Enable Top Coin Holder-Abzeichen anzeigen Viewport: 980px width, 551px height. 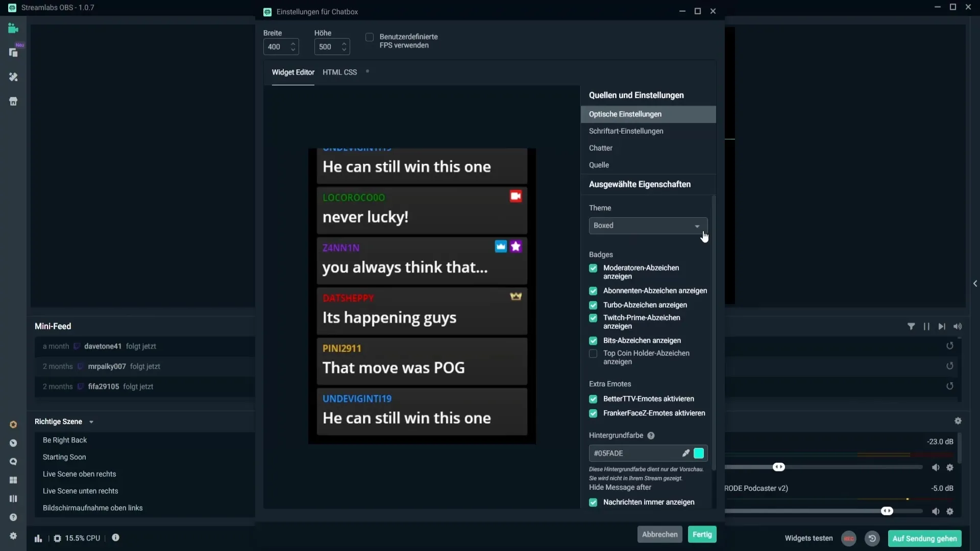593,354
